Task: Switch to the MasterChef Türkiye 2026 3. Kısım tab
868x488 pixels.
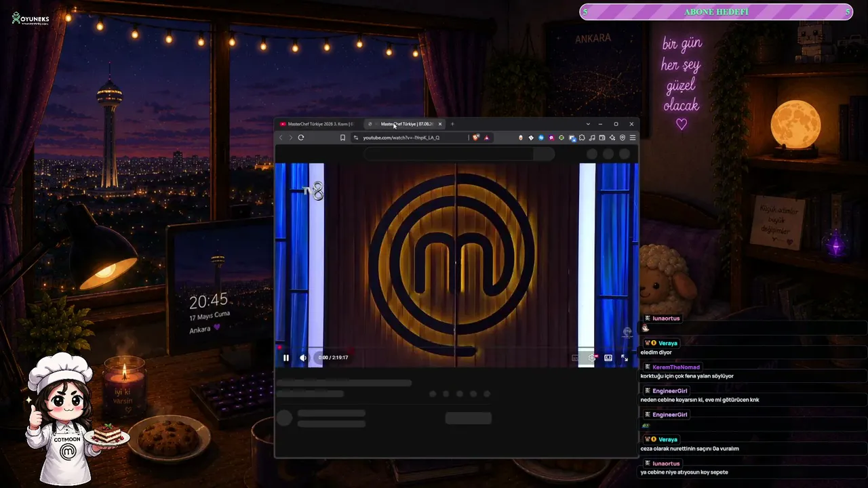Action: pos(317,124)
